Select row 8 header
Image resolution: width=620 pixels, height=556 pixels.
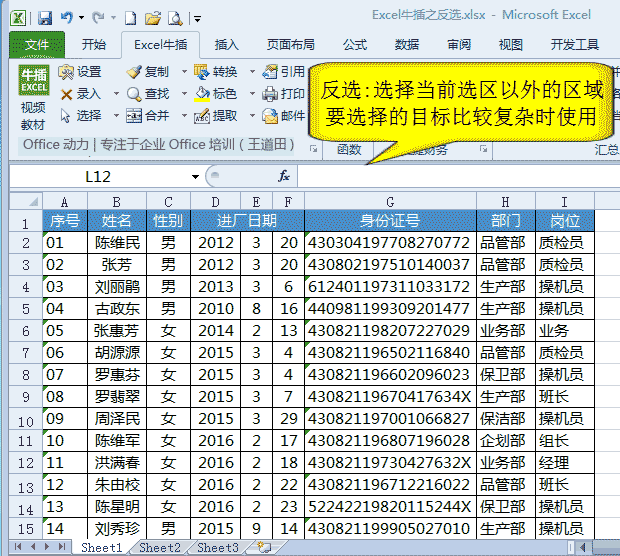click(26, 374)
